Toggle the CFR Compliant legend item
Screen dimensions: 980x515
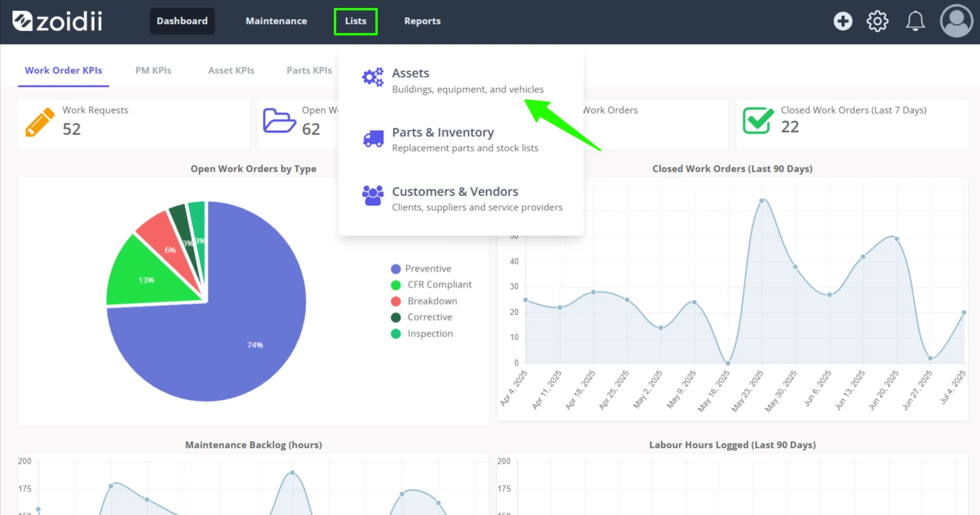[x=432, y=285]
